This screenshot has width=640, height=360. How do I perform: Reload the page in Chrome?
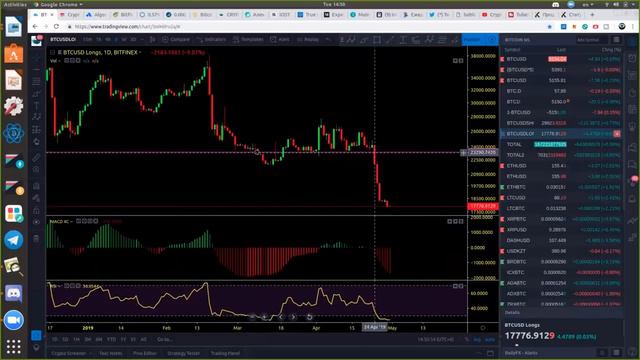(x=56, y=27)
